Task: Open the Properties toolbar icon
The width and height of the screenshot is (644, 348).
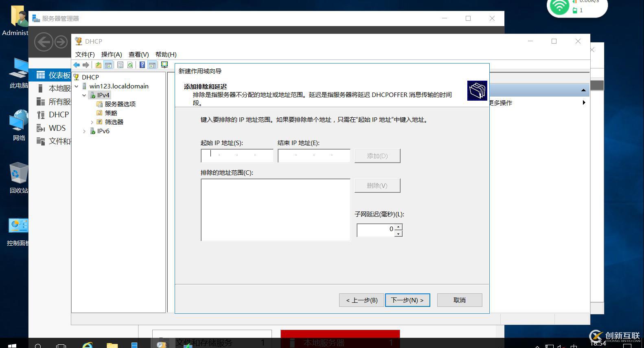Action: pos(120,65)
